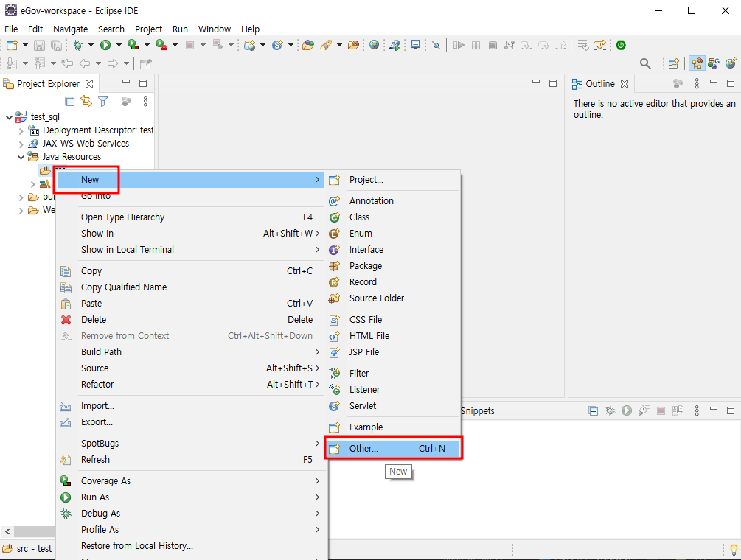The width and height of the screenshot is (741, 560).
Task: Select Package from New submenu
Action: (392, 266)
